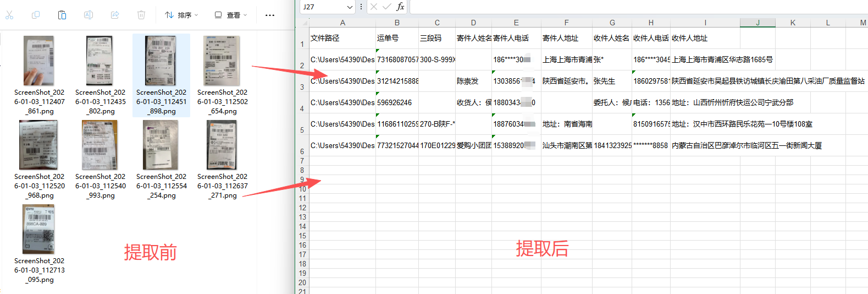
Task: Click cell with 汉中市西环路民乐花苑 address
Action: [x=705, y=124]
